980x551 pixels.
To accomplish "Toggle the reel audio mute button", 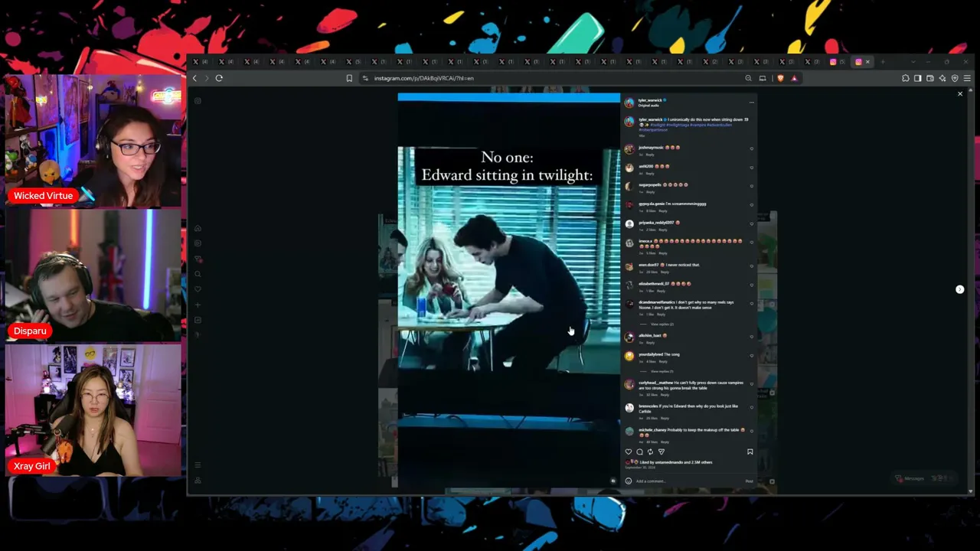I will pos(612,481).
